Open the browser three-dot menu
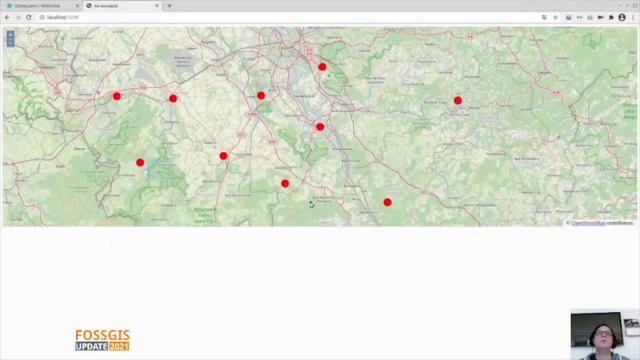This screenshot has width=640, height=360. [x=633, y=18]
